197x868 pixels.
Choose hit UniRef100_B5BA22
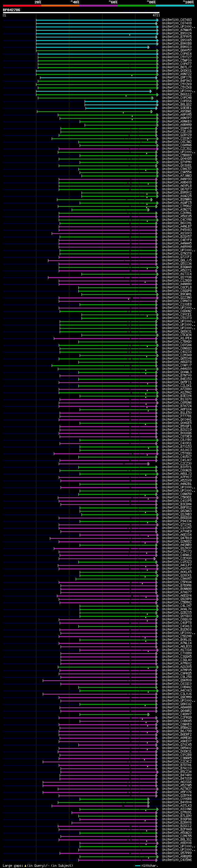tap(177, 728)
